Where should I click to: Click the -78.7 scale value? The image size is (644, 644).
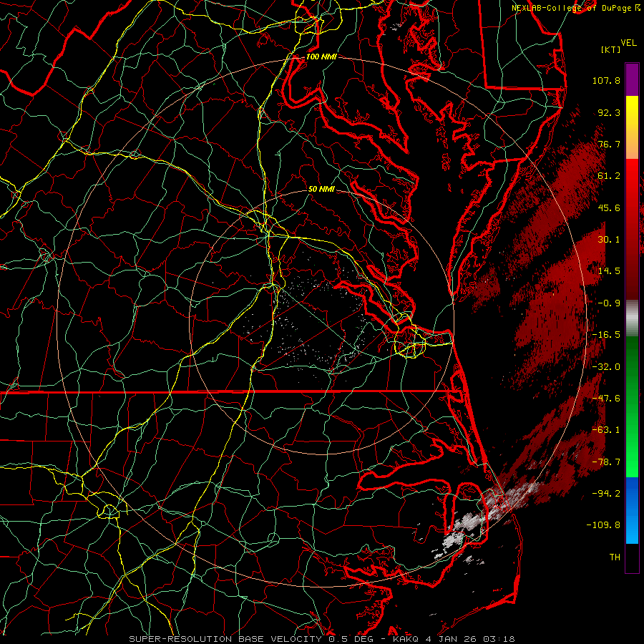[606, 462]
